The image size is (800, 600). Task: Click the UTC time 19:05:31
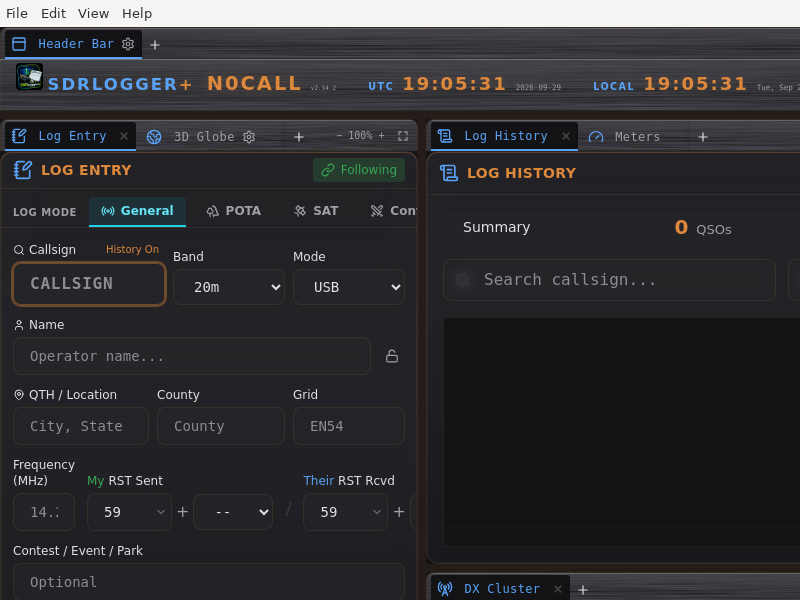pos(454,84)
